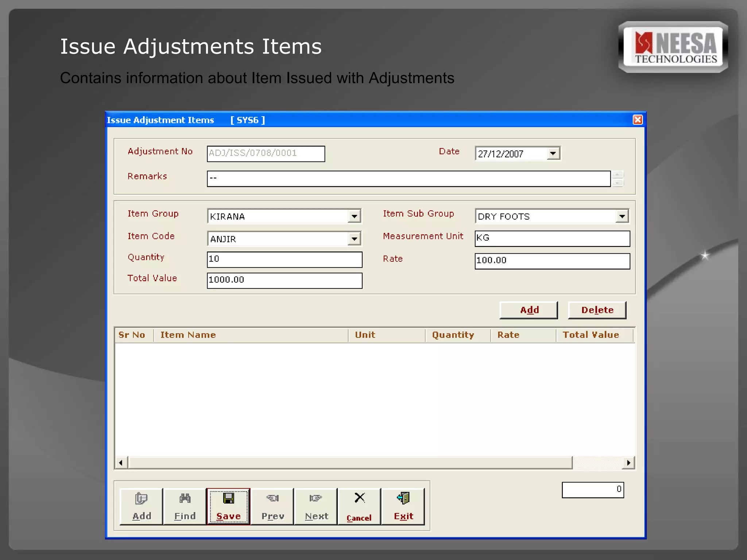Click the Add record toolbar button
The height and width of the screenshot is (560, 747).
click(x=141, y=506)
